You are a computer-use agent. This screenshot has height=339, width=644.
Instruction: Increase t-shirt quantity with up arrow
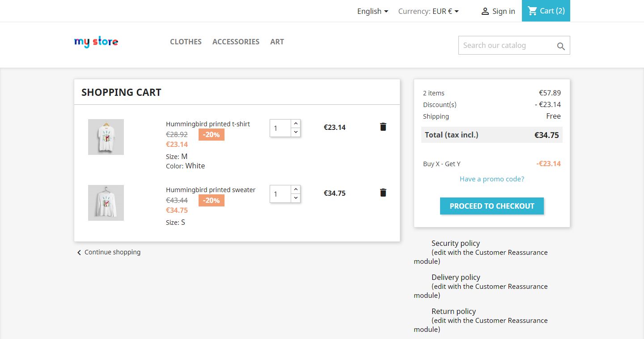click(x=296, y=123)
